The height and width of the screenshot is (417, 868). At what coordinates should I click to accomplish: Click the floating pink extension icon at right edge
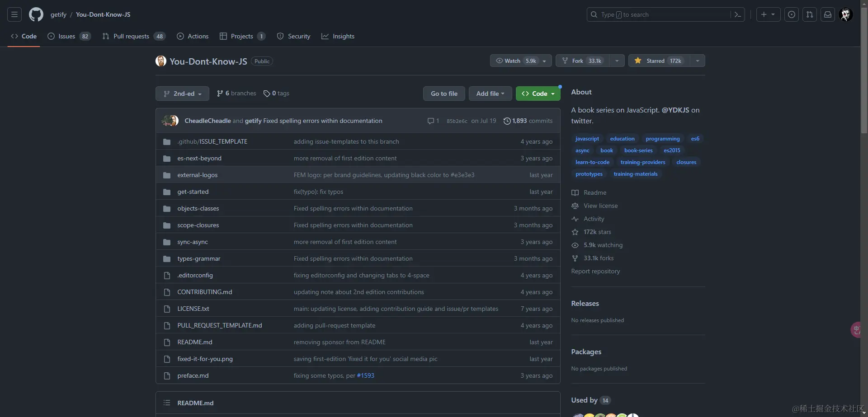click(856, 329)
